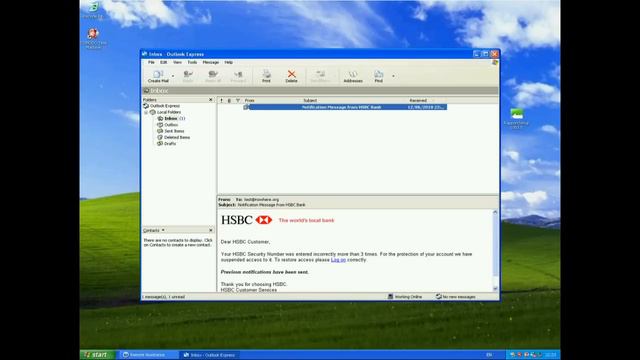Open the second desktop icon below Recycle Bin
Image resolution: width=640 pixels, height=360 pixels.
(x=93, y=39)
